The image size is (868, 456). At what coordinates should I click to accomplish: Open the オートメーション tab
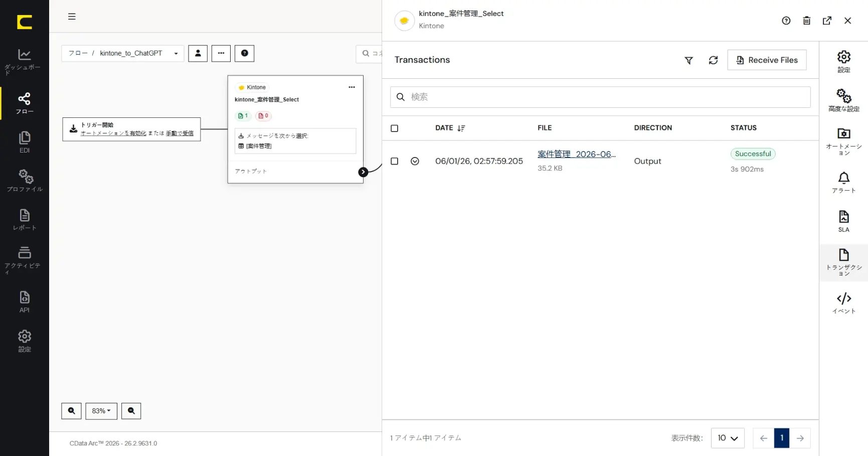click(x=844, y=141)
